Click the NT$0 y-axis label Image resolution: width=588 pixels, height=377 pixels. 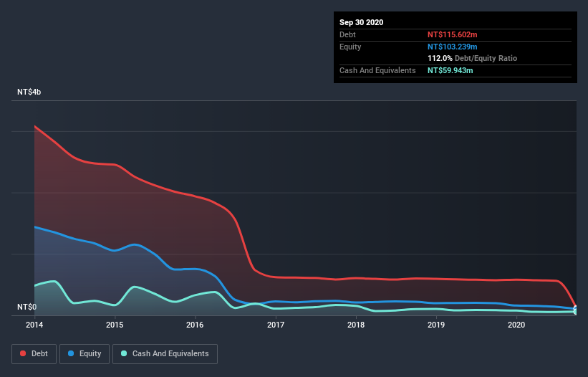click(27, 307)
